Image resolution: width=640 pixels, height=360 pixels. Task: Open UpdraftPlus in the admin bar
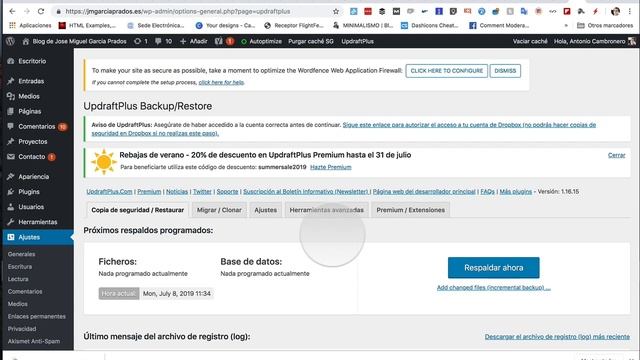tap(358, 41)
